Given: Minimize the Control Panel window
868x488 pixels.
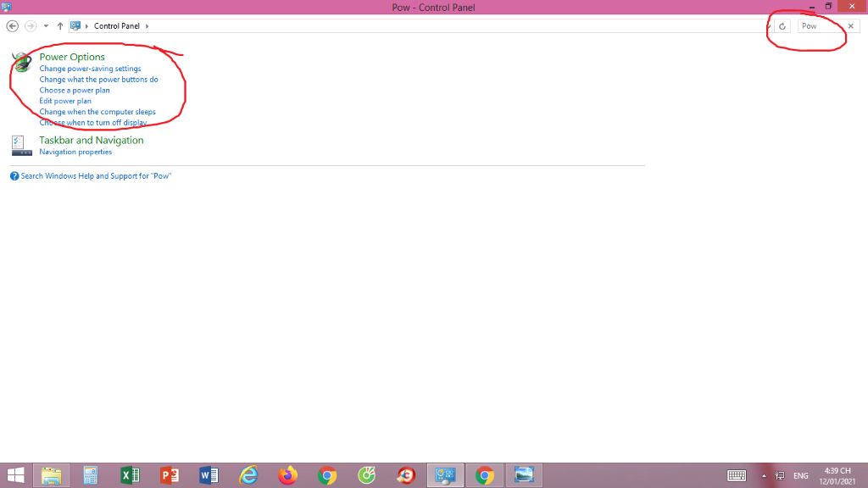Looking at the screenshot, I should tap(811, 7).
